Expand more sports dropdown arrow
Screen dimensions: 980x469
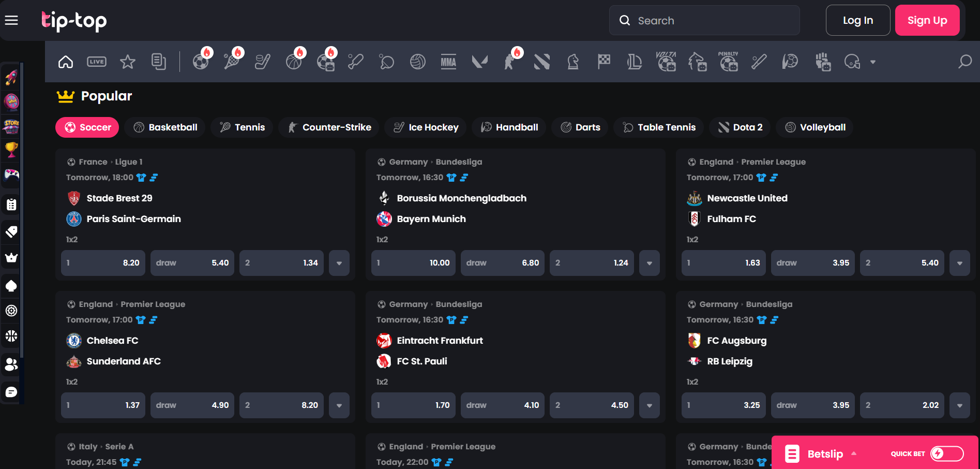click(873, 62)
